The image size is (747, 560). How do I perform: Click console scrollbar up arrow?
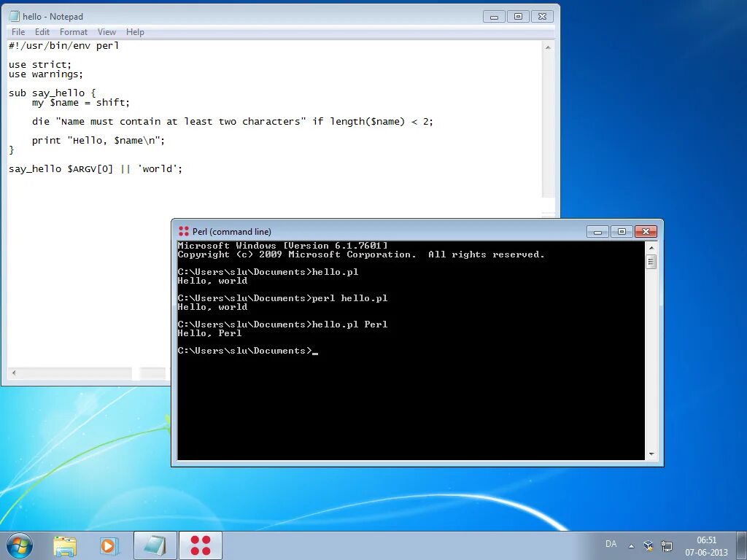651,248
